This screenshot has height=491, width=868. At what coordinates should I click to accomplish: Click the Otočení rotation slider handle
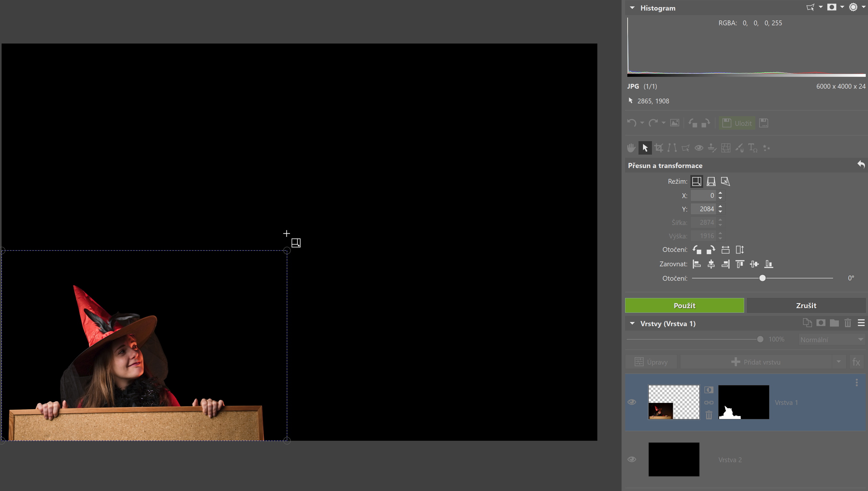point(762,278)
